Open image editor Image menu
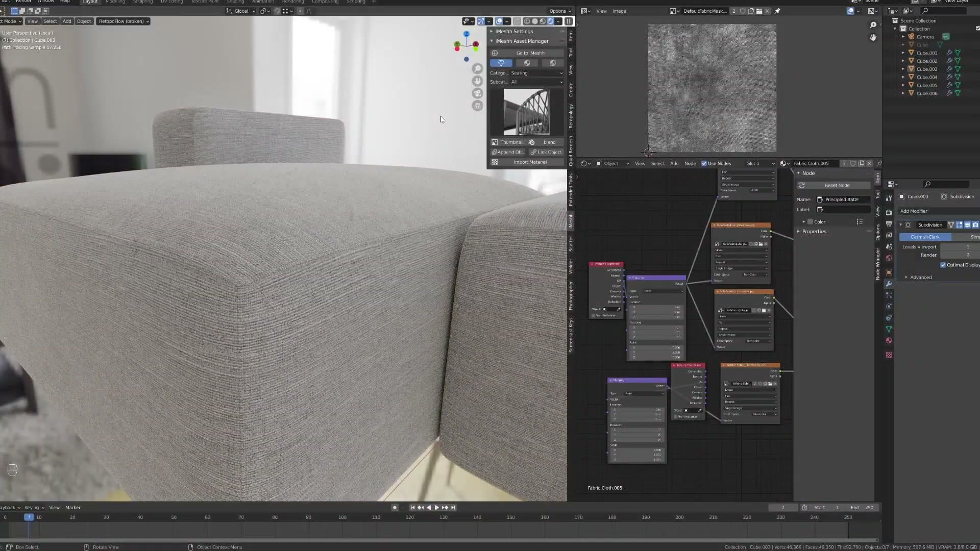 point(619,11)
